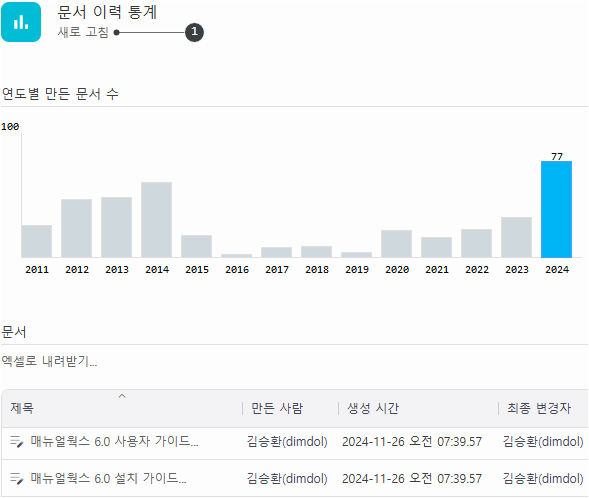Select the 2011 bar in the chart
The width and height of the screenshot is (589, 498).
coord(36,241)
